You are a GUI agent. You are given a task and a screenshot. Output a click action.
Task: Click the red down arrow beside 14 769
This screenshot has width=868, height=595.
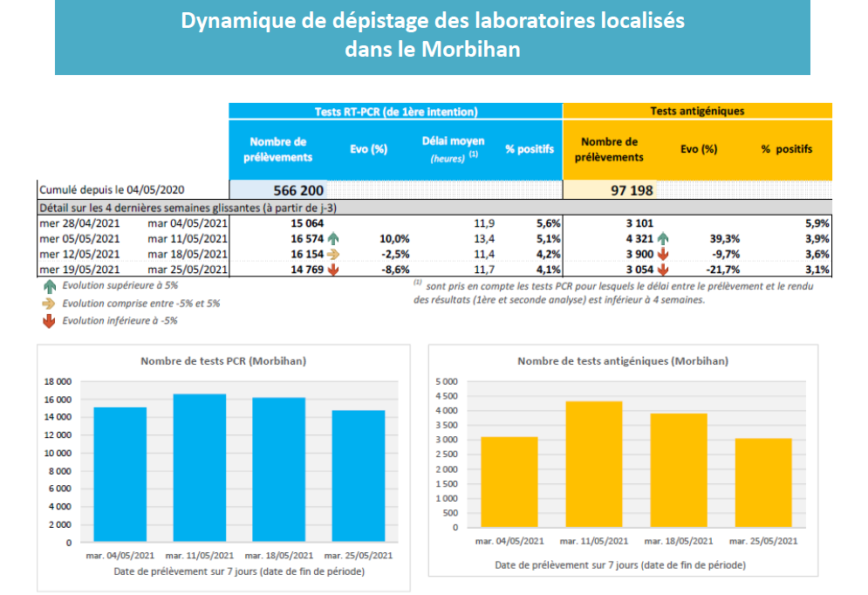click(333, 270)
